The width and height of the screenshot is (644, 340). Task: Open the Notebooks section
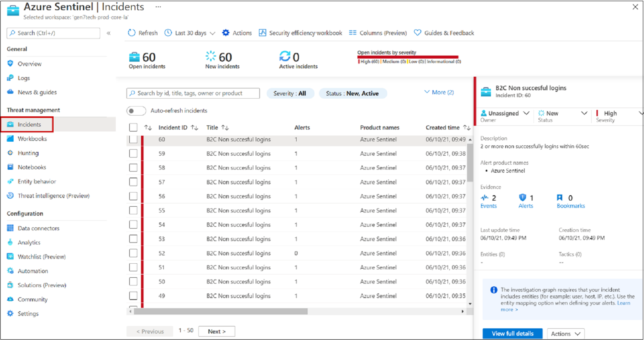click(31, 167)
